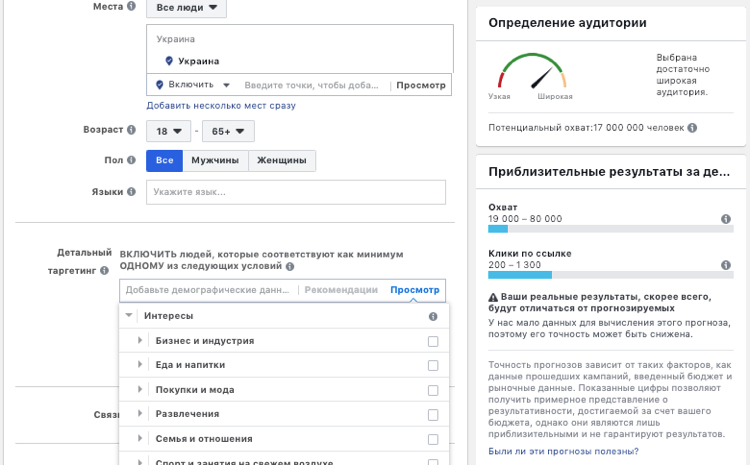Image resolution: width=750 pixels, height=465 pixels.
Task: Click the info icon next to Места
Action: click(131, 6)
